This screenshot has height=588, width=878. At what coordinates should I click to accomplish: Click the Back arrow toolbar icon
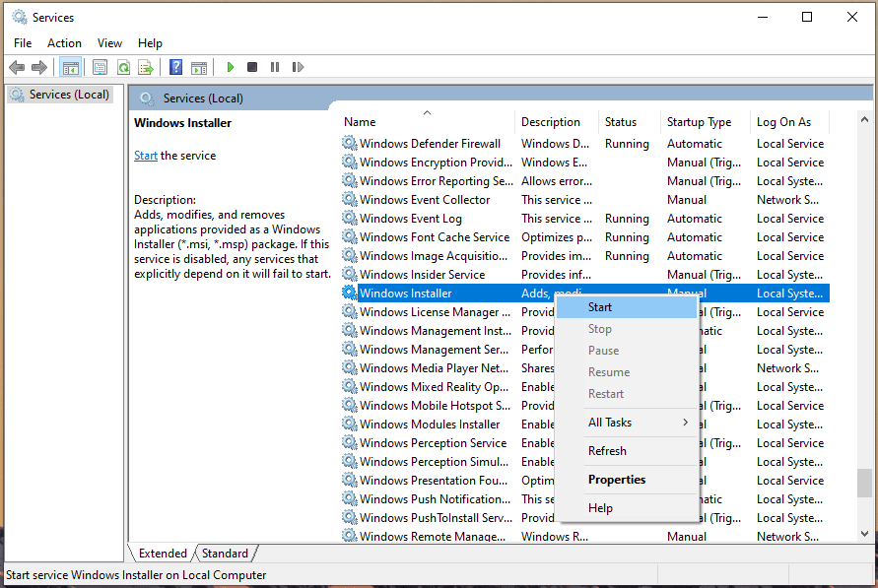[x=17, y=67]
